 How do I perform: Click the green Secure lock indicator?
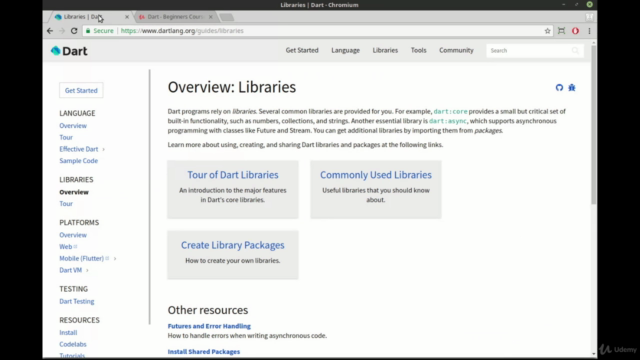[x=100, y=31]
